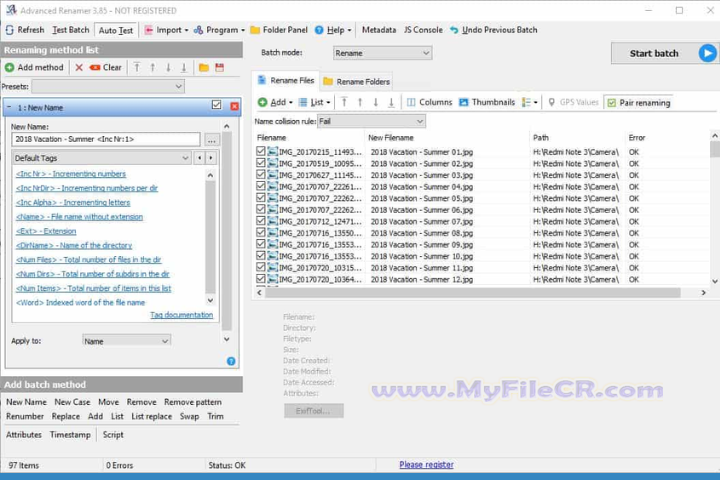Open Metadata from the toolbar
Screen dimensions: 720x480
coord(379,30)
